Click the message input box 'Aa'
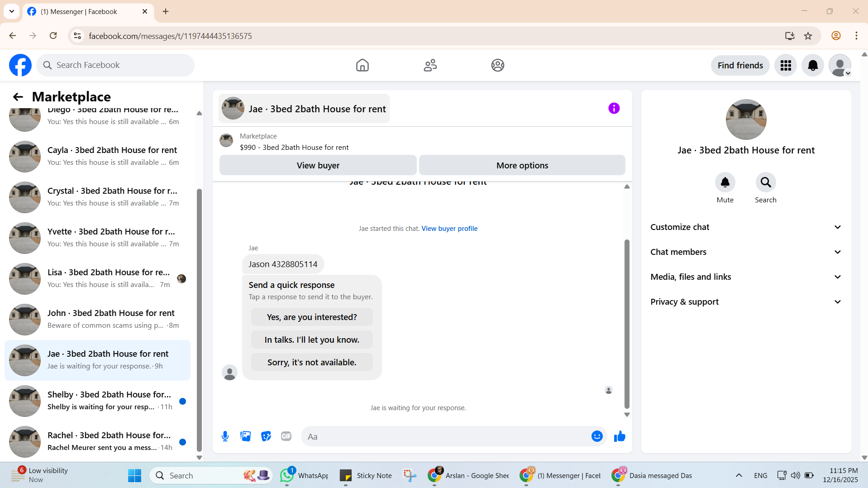Viewport: 868px width, 488px height. [x=446, y=436]
